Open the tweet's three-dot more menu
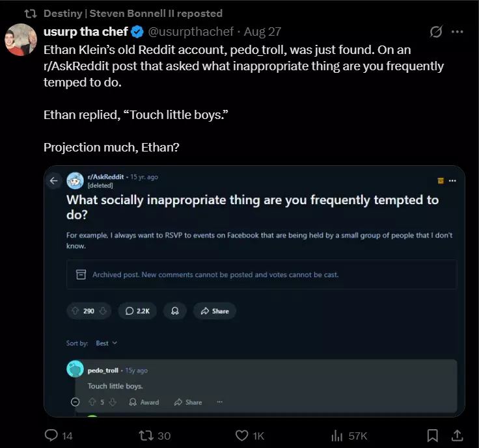 point(458,32)
